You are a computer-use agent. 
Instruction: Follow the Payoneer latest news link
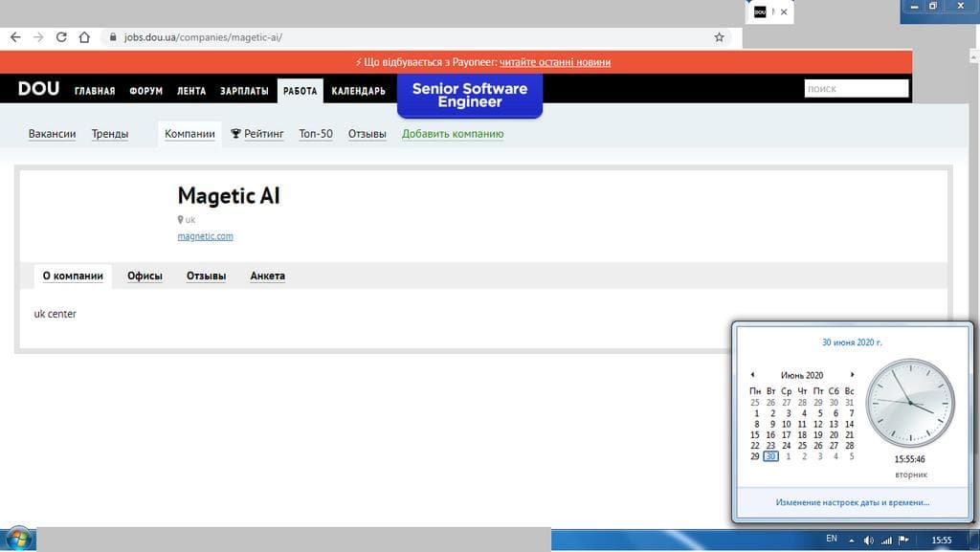point(555,62)
